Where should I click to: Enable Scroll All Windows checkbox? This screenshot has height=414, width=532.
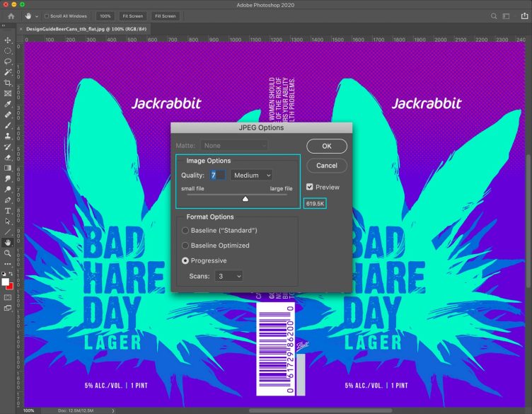(x=47, y=16)
